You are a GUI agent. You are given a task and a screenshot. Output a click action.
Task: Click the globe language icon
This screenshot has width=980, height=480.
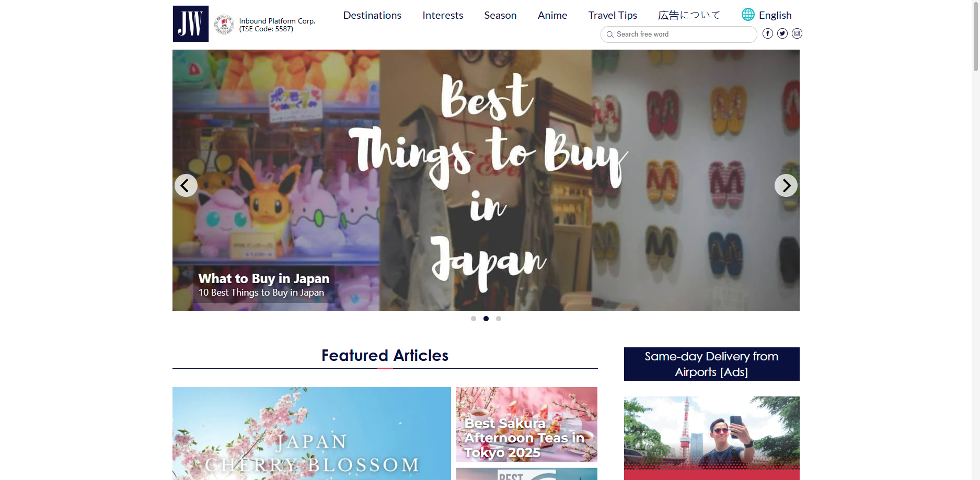tap(748, 15)
